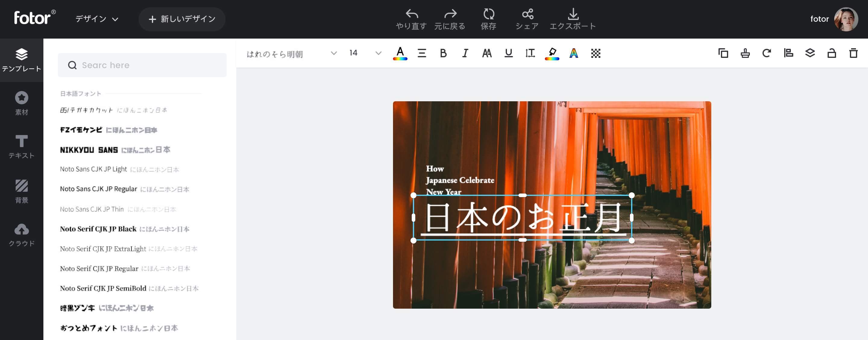Apply italic style to selected text
Viewport: 868px width, 340px height.
click(465, 53)
